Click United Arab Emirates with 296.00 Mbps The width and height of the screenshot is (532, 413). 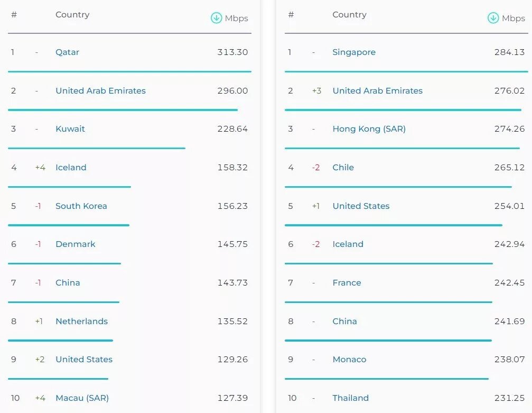pyautogui.click(x=100, y=91)
